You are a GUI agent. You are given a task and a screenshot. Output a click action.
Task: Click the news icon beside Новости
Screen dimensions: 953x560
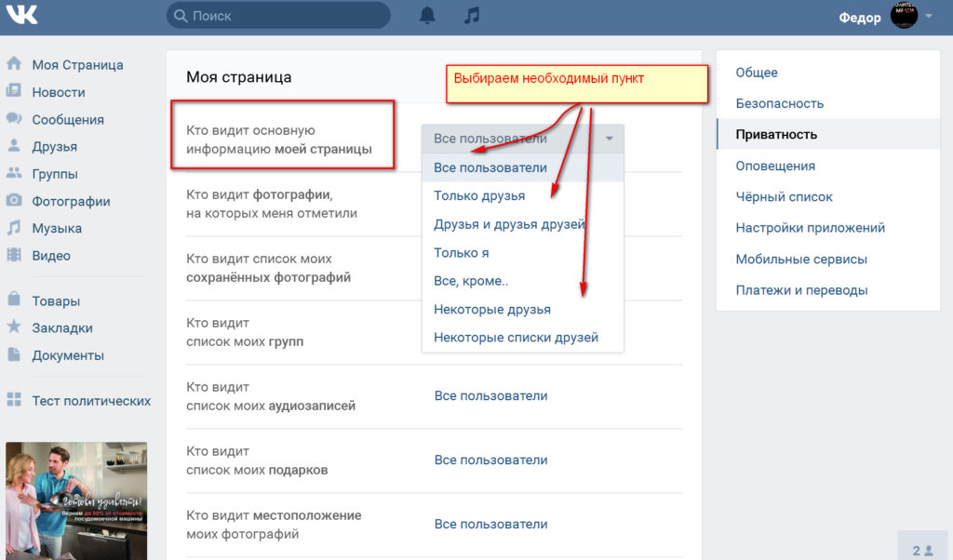14,91
